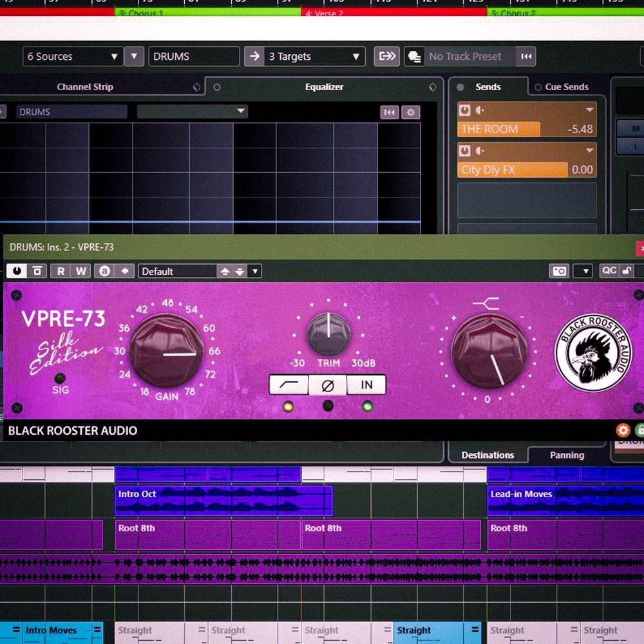Click the track preset icon
Viewport: 644px width, 644px height.
pyautogui.click(x=414, y=56)
